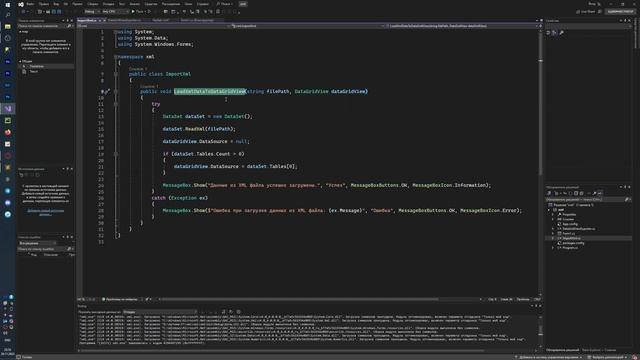640x360 pixels.
Task: Open the Discord taskbar icon
Action: tap(8, 202)
